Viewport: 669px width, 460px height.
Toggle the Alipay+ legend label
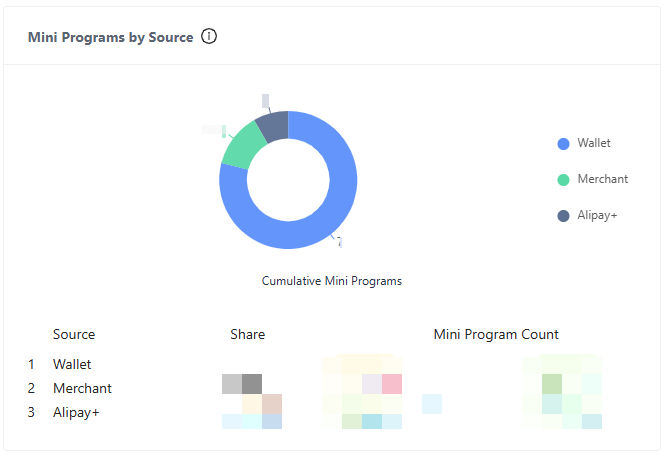597,215
